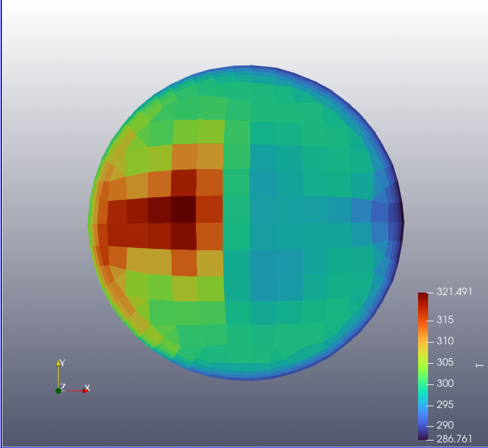Click the X label on orientation axes
Screen dimensions: 488x448
click(x=87, y=387)
